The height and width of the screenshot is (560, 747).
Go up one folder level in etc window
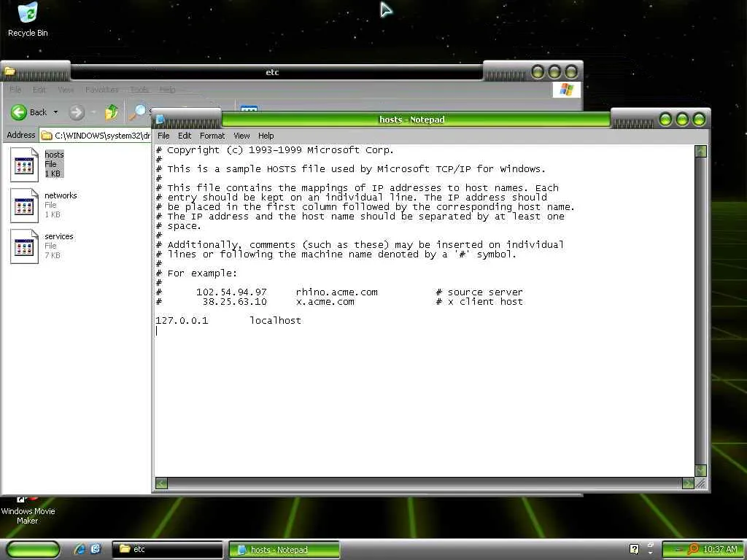[112, 112]
